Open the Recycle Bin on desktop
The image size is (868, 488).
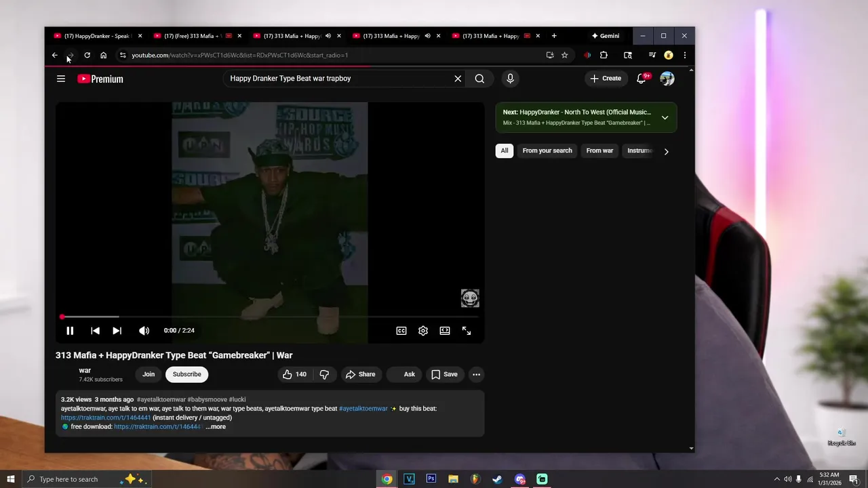(842, 436)
